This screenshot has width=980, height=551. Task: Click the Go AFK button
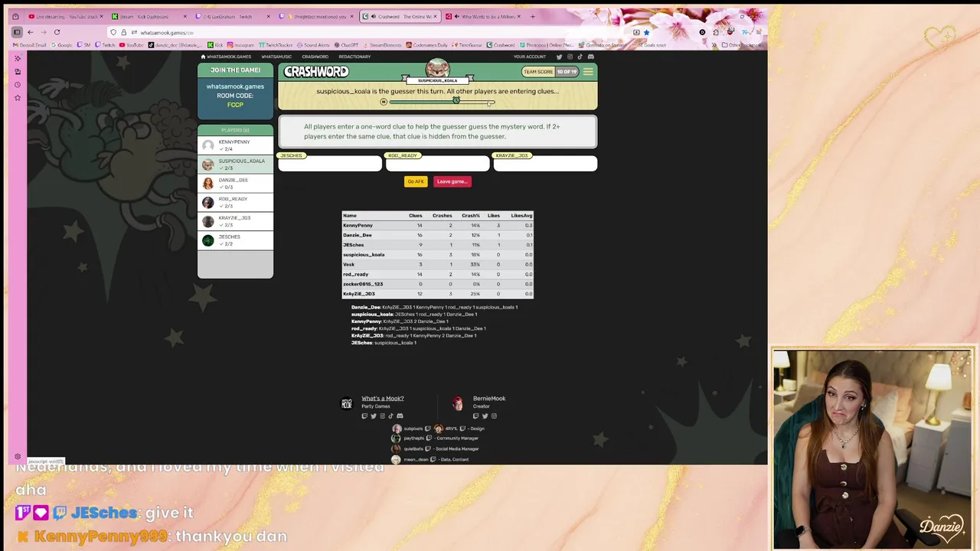(x=416, y=181)
